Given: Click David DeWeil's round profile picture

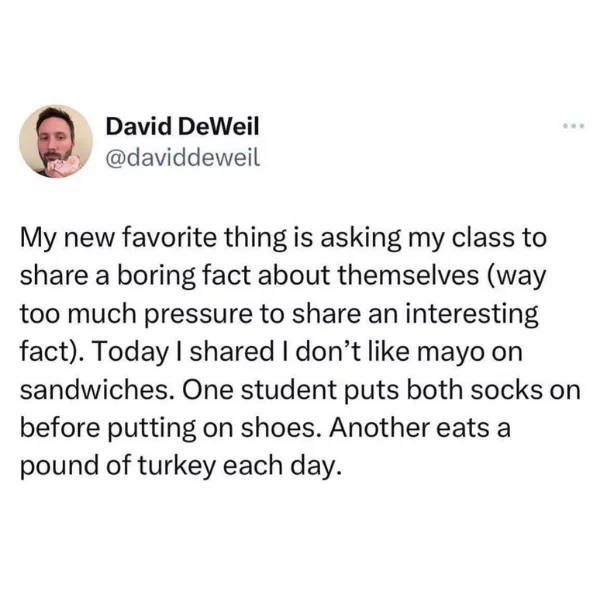Looking at the screenshot, I should pos(56,141).
